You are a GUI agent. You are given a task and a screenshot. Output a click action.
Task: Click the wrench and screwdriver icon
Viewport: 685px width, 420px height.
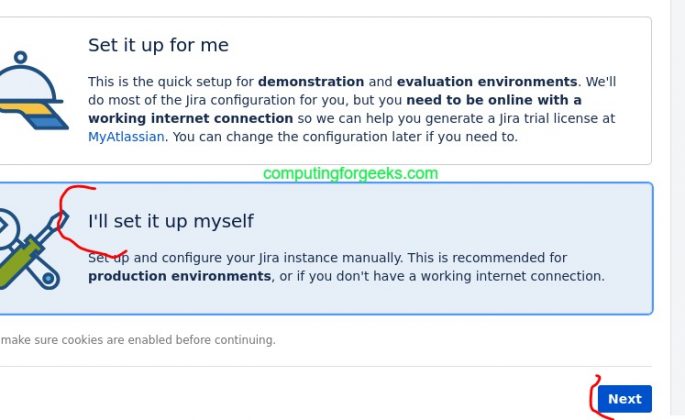click(28, 250)
